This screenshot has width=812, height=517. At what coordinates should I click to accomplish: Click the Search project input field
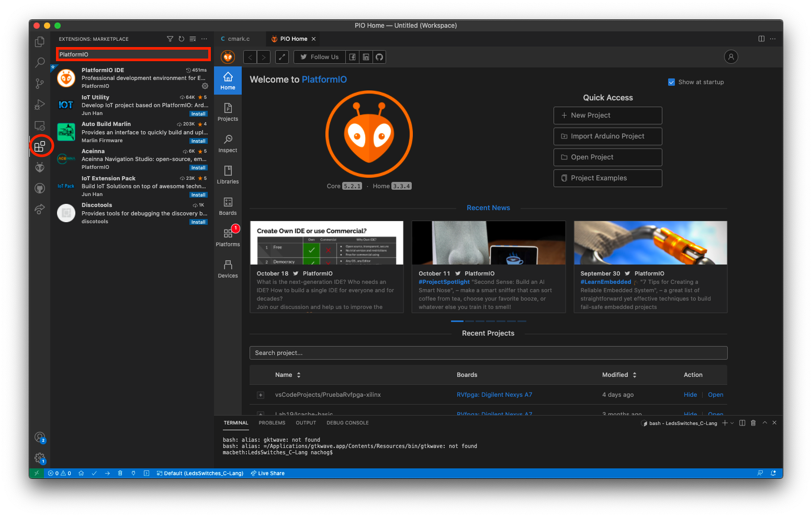[488, 353]
